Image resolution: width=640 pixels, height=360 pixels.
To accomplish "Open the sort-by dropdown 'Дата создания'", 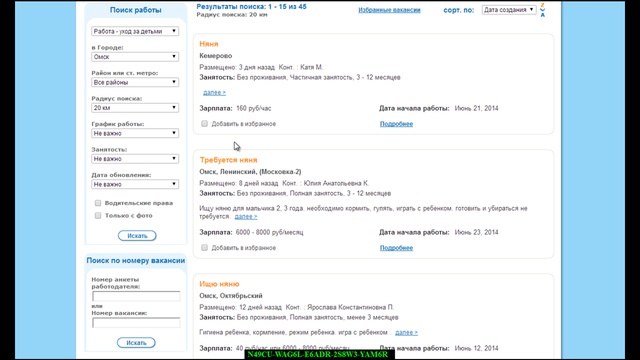I will point(509,9).
